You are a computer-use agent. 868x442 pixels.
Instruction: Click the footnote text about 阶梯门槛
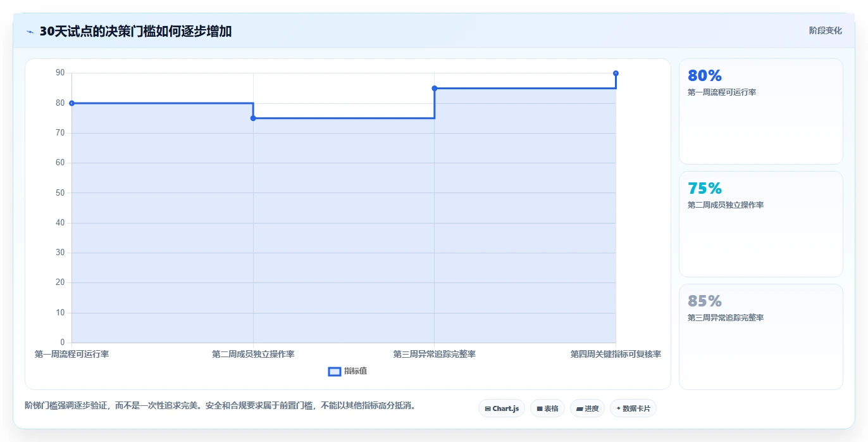coord(221,405)
